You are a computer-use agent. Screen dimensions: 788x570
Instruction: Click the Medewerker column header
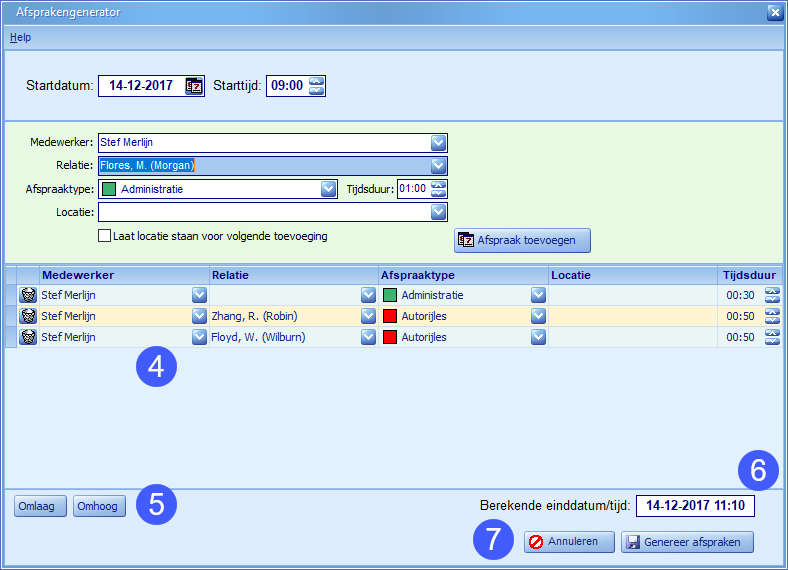point(124,275)
